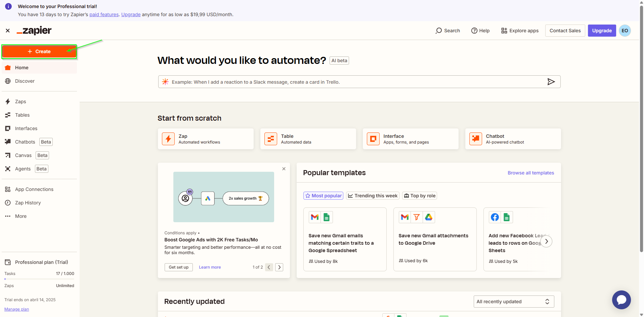Go to previous promo card with left chevron

click(x=269, y=267)
